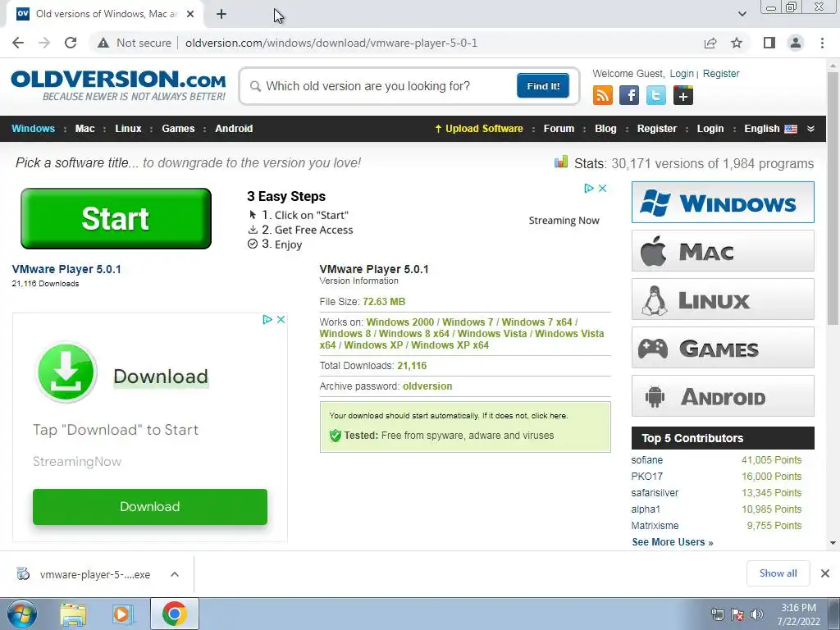Image resolution: width=840 pixels, height=630 pixels.
Task: Click the search field magnifier icon
Action: pos(256,86)
